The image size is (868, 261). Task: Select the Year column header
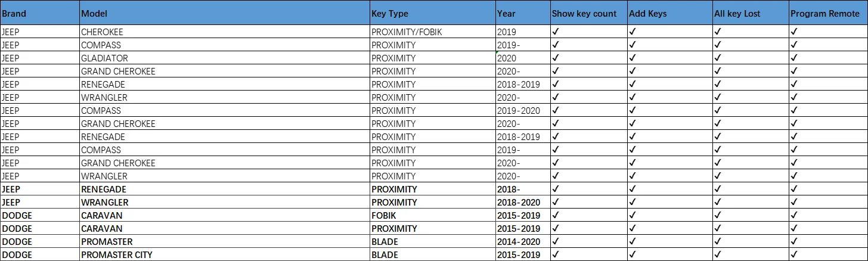[x=506, y=14]
